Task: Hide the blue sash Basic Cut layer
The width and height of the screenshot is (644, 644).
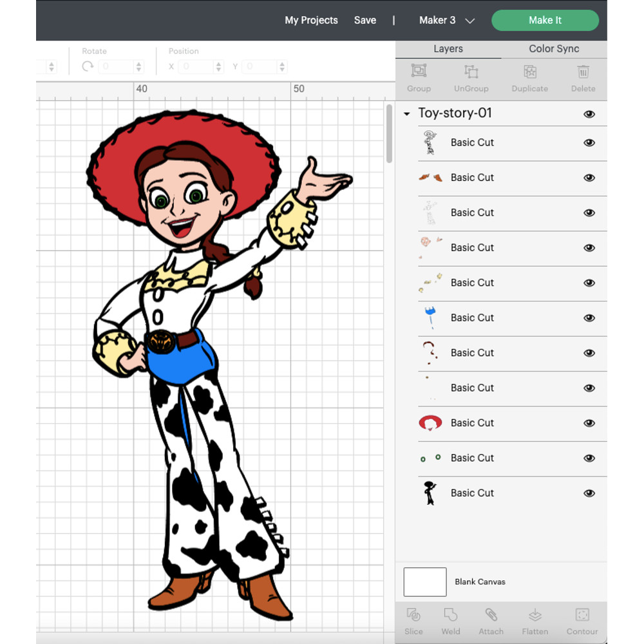Action: pos(589,317)
